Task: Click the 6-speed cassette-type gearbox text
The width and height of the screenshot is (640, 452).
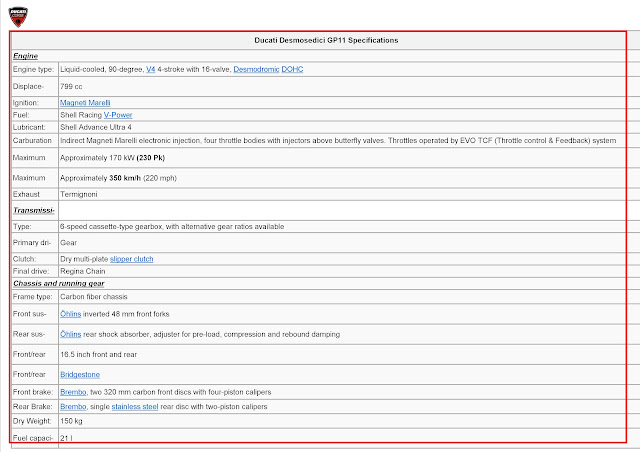Action: coord(172,227)
